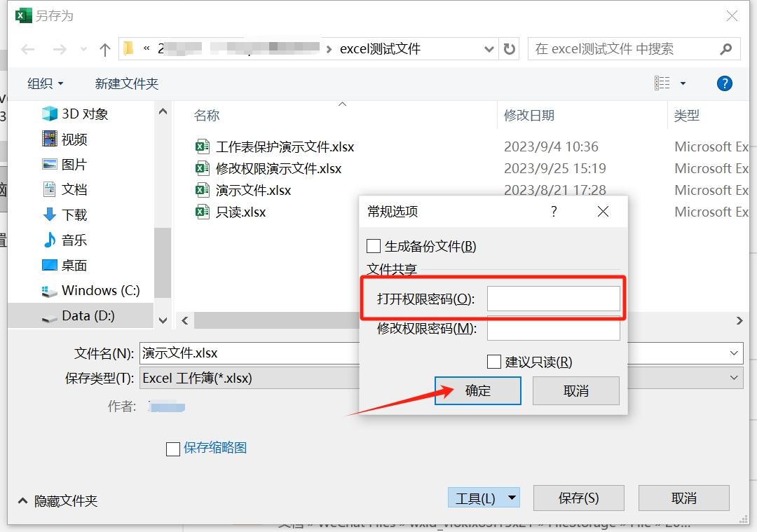Screen dimensions: 757x532
Task: Focus the 在 excel测试文件 中搜索 search box
Action: (x=634, y=49)
